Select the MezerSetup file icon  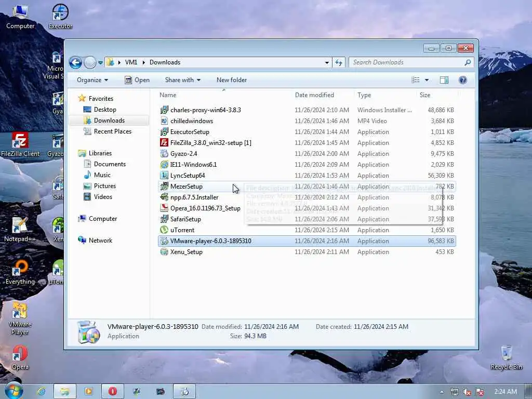coord(164,187)
